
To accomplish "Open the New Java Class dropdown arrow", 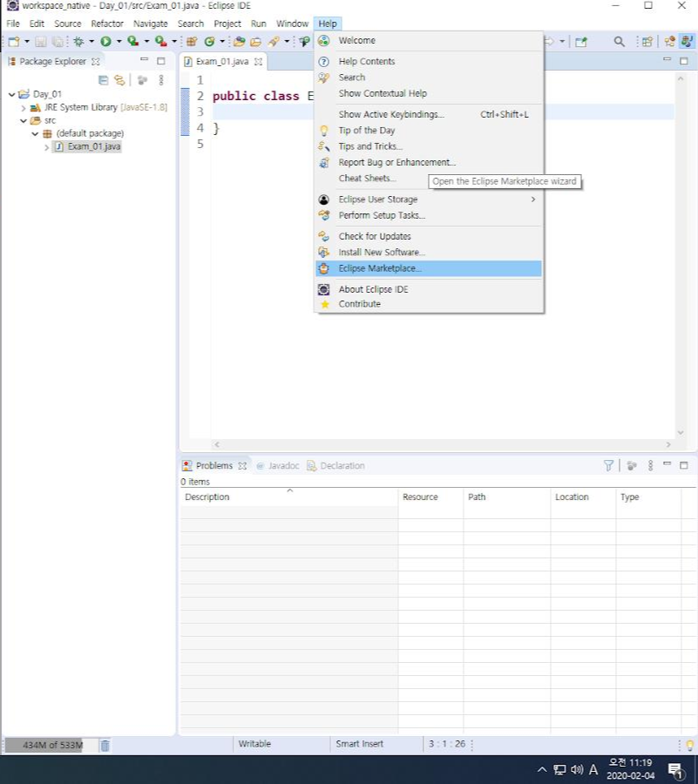I will [222, 42].
